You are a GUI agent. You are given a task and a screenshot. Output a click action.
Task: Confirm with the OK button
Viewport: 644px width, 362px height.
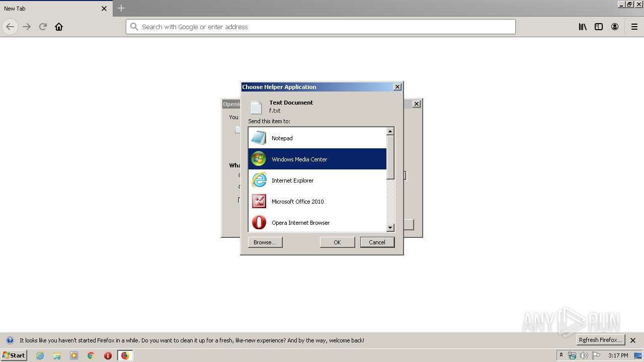click(337, 242)
